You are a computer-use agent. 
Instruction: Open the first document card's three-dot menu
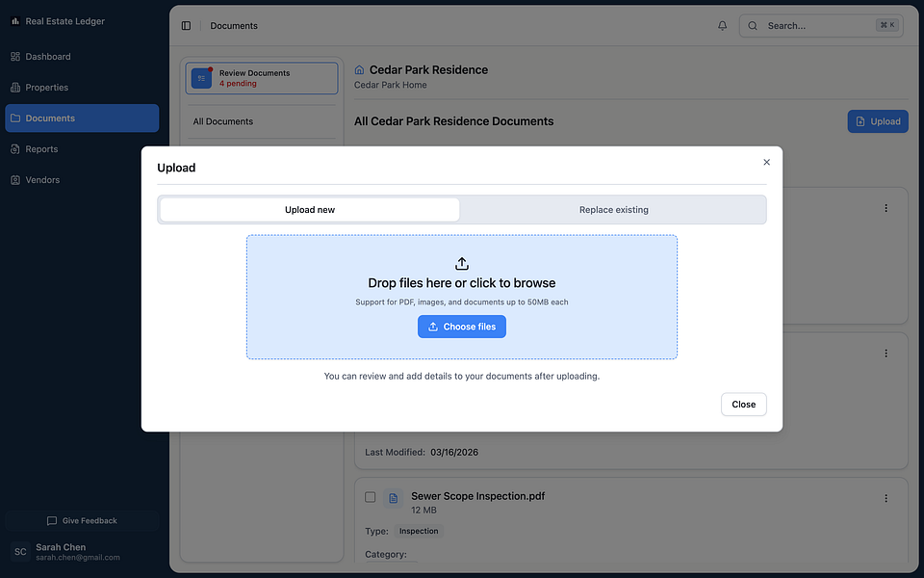coord(885,208)
